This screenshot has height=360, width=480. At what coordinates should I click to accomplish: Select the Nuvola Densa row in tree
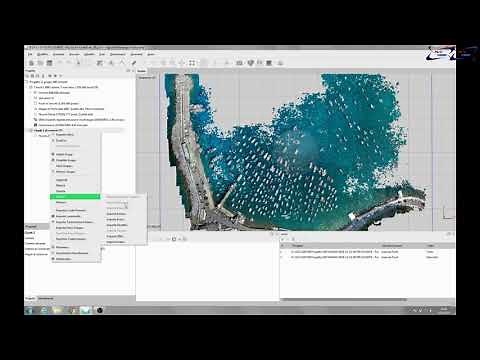63,114
